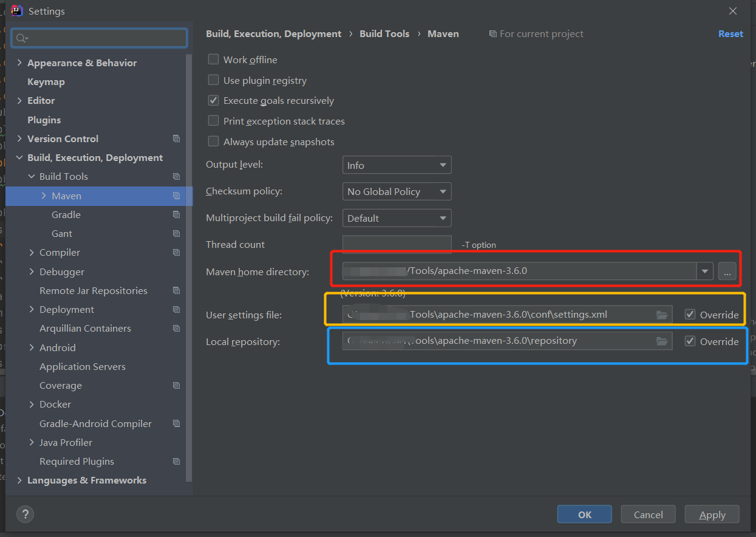Click project-level icon next to Gant
The height and width of the screenshot is (537, 756).
point(176,233)
